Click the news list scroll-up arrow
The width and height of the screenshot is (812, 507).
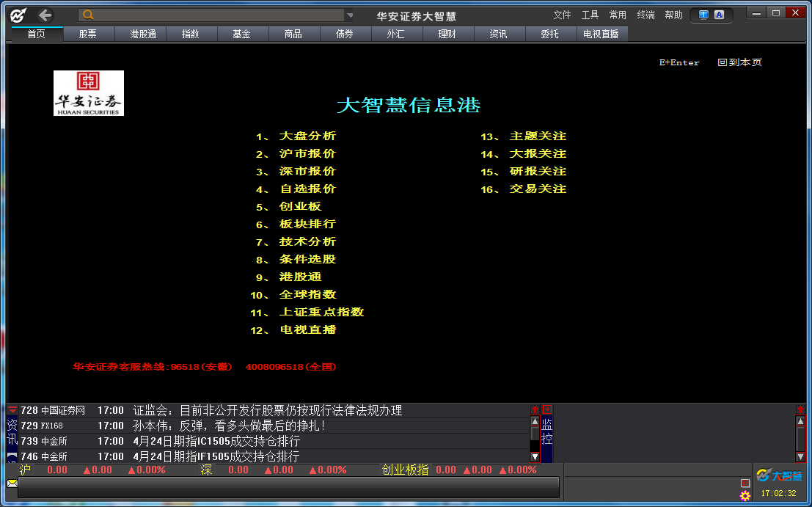point(535,421)
